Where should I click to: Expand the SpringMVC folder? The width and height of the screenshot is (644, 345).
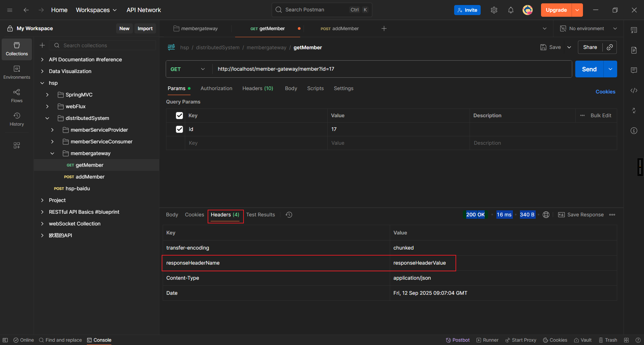pos(47,95)
